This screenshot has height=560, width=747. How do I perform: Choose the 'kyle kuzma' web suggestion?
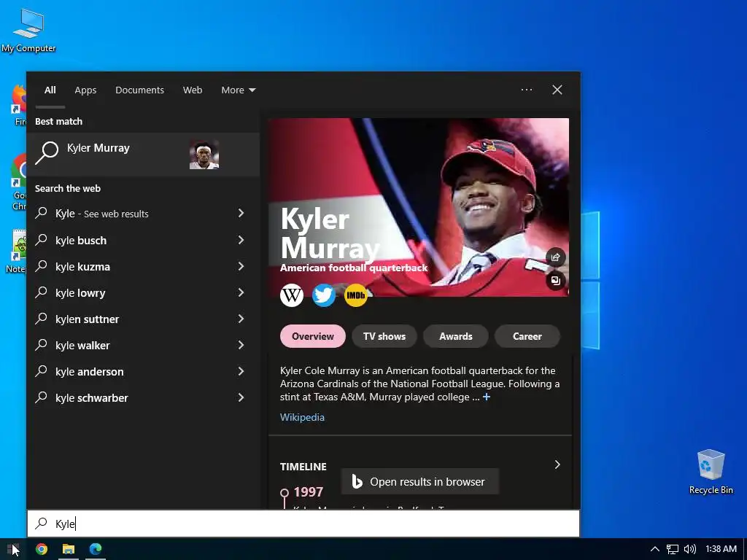pos(143,266)
